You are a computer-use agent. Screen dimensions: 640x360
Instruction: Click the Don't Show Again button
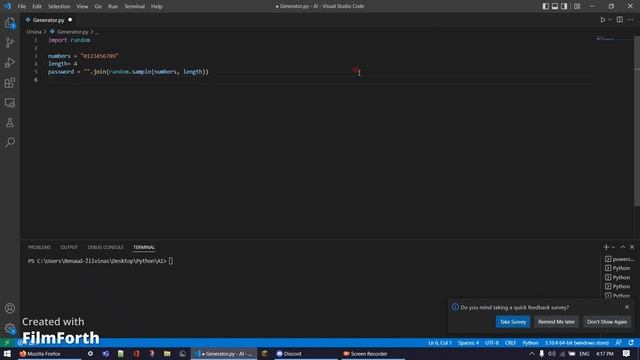(607, 322)
